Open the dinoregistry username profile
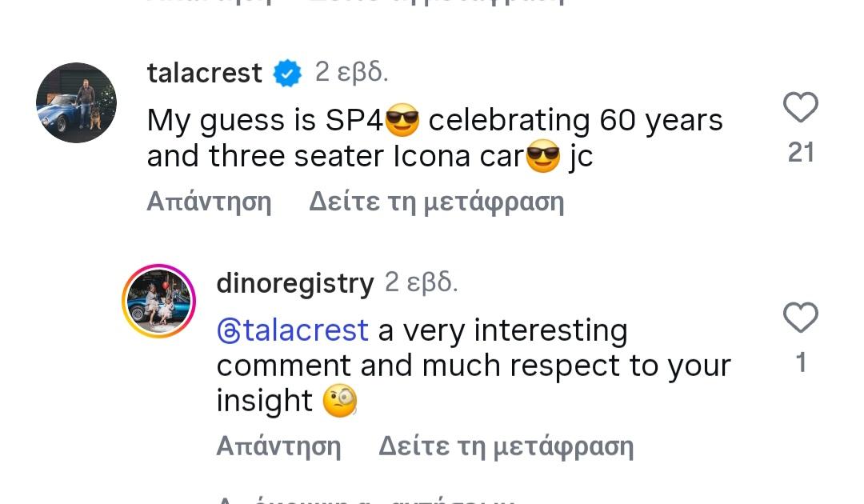The width and height of the screenshot is (864, 504). 294,283
